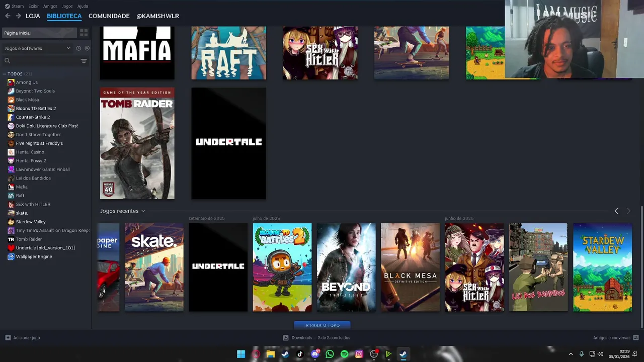Open the Jogos menu
Screen dimensions: 644x362
(67, 6)
